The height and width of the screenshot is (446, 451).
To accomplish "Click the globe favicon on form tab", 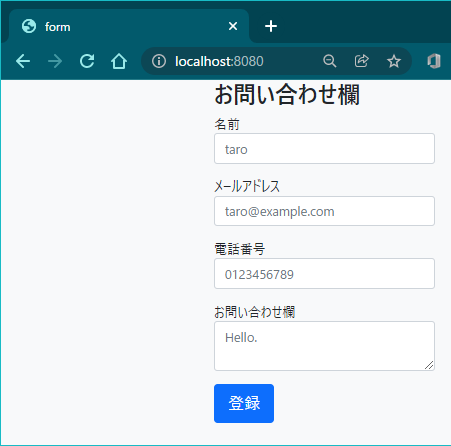I will click(x=29, y=26).
